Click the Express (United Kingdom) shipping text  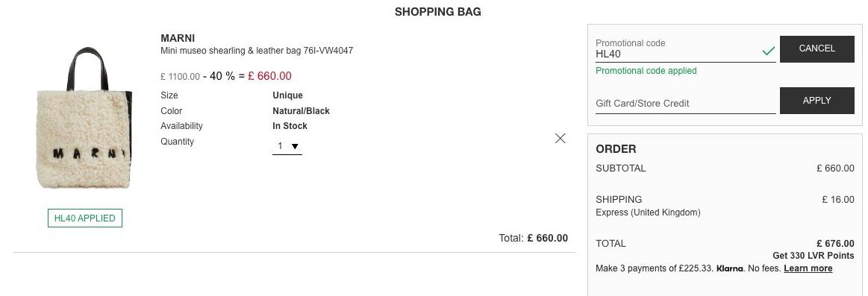pos(648,212)
